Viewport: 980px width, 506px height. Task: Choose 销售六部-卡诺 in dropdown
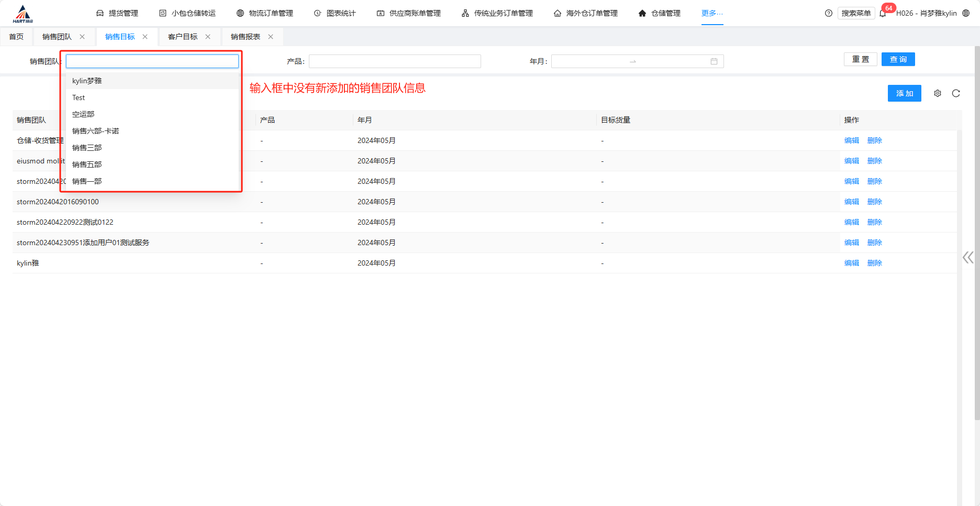click(x=96, y=131)
